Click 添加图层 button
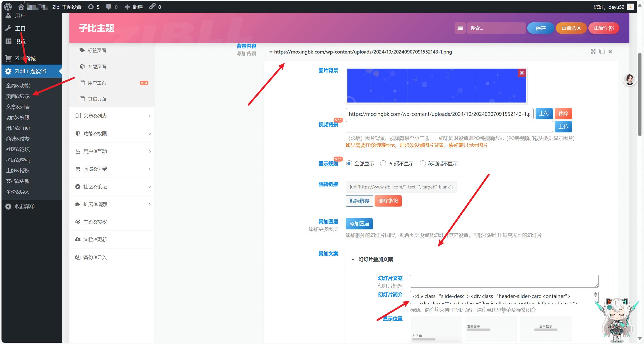 (x=359, y=224)
